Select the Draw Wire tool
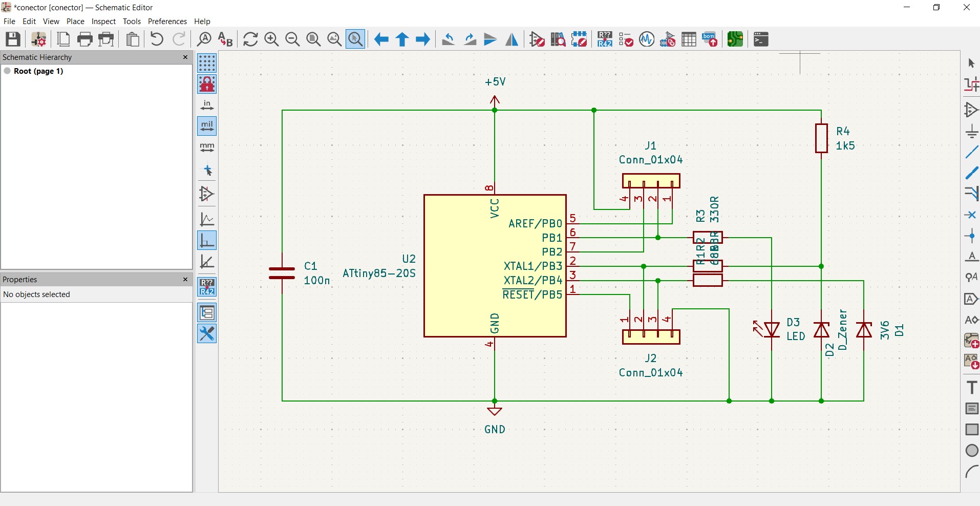This screenshot has height=506, width=980. [x=971, y=152]
